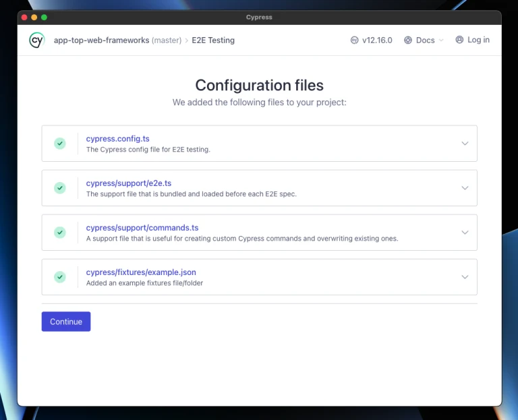Click the Cypress logo in header

(x=36, y=40)
